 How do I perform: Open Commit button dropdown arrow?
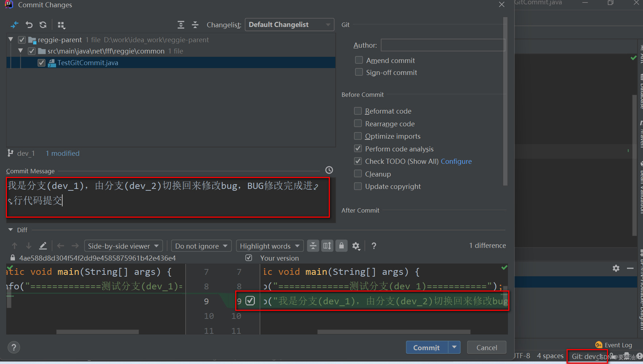coord(454,347)
